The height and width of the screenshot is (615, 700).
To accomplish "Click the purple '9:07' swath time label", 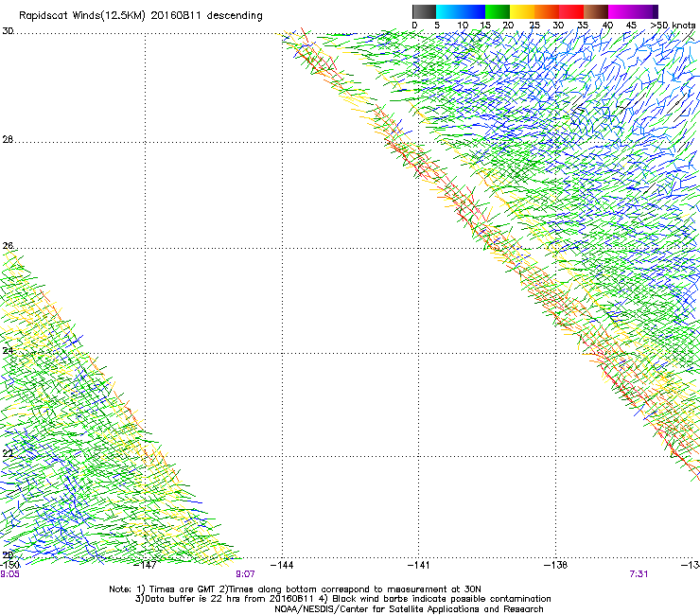I will 246,574.
